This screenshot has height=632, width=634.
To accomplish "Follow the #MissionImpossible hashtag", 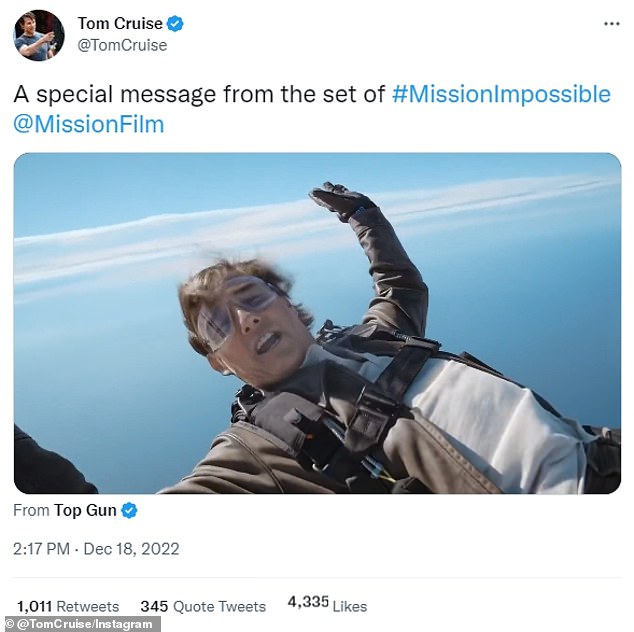I will coord(500,95).
